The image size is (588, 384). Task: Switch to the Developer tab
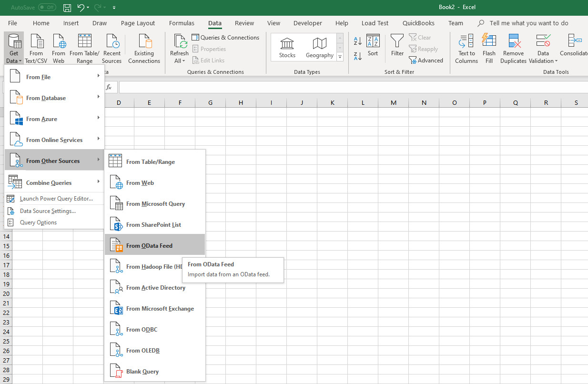[307, 23]
